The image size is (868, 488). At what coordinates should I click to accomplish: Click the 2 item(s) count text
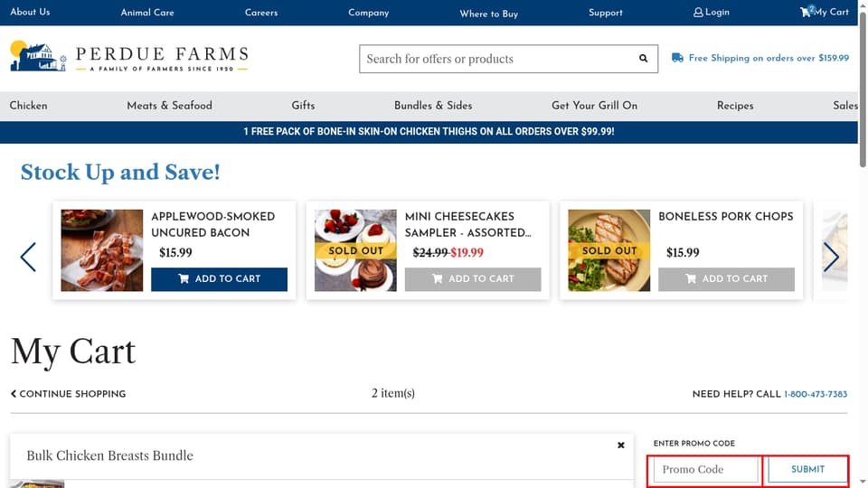(393, 393)
